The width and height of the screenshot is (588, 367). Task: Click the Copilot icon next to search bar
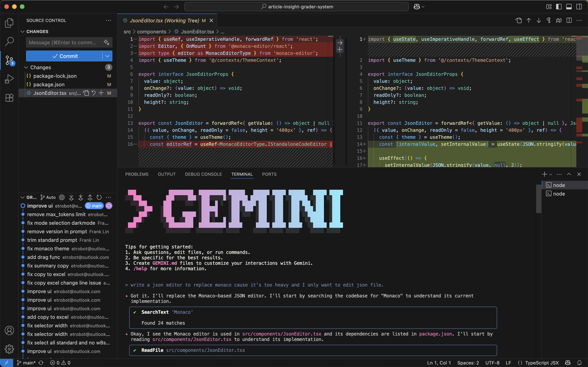tap(417, 7)
